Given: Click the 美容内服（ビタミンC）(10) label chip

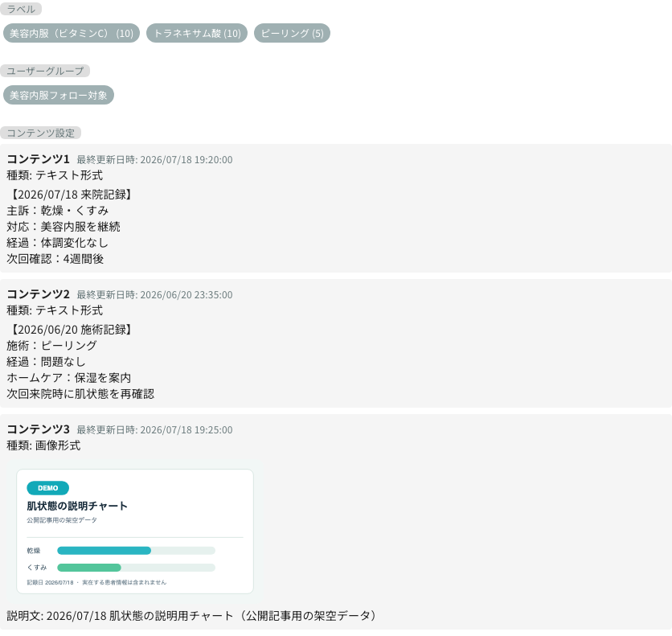Looking at the screenshot, I should pos(72,33).
